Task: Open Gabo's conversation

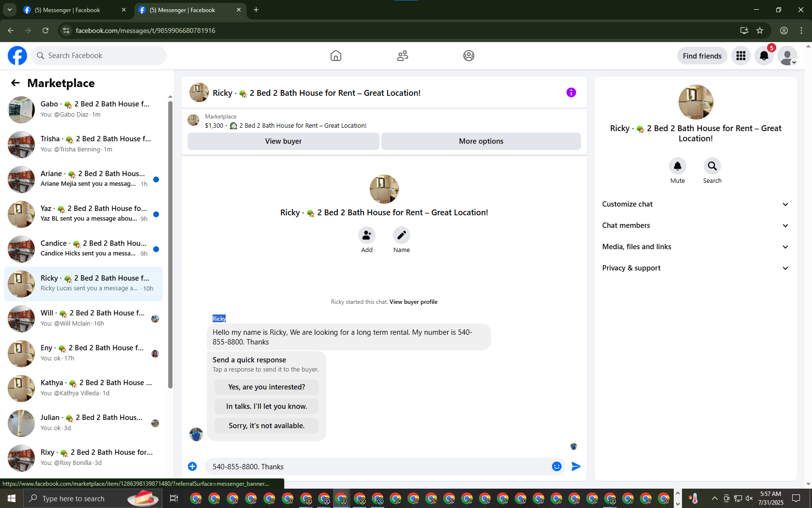Action: point(83,109)
